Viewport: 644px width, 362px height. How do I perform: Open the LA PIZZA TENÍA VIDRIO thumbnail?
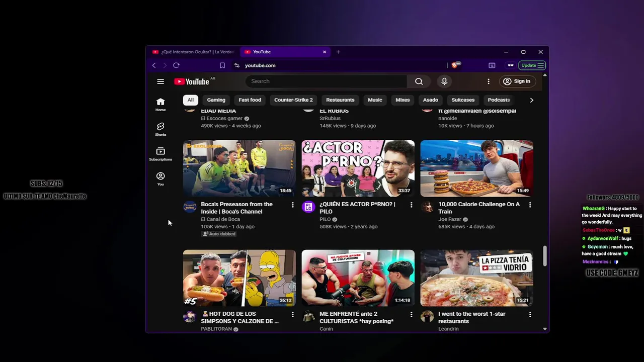point(477,278)
